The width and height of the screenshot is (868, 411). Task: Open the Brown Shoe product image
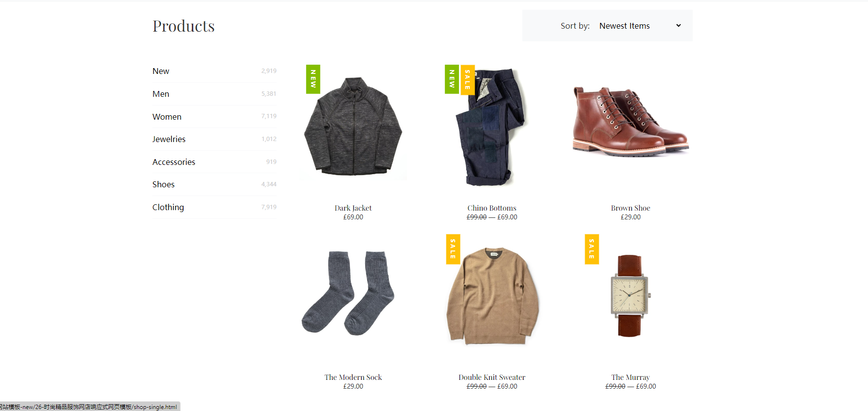pos(631,122)
